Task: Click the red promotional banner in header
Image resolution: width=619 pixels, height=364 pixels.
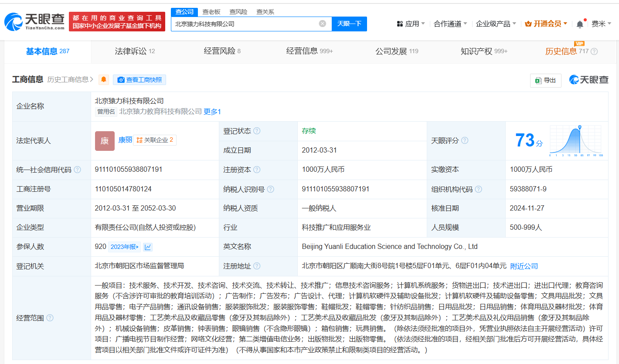Action: [x=117, y=21]
